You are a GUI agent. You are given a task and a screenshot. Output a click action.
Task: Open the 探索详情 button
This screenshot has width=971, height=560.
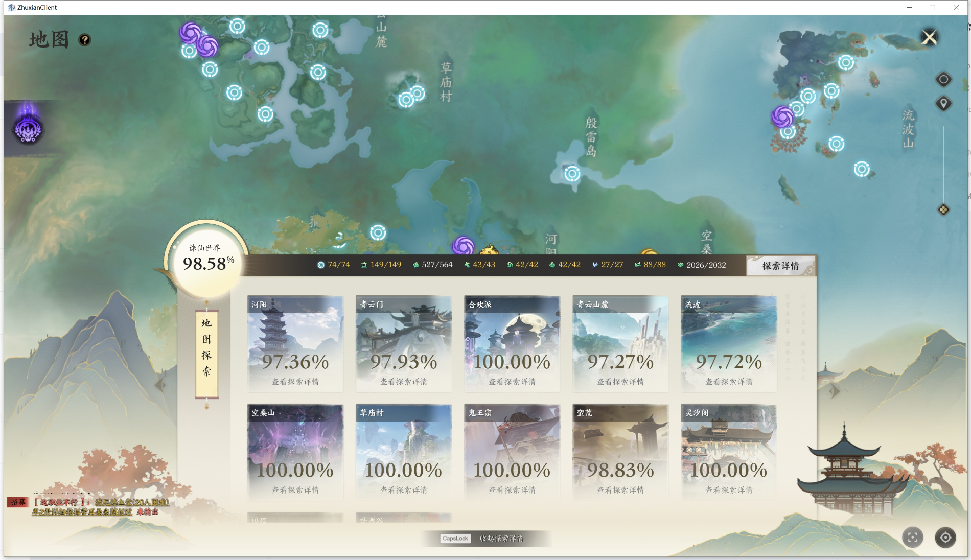[780, 266]
